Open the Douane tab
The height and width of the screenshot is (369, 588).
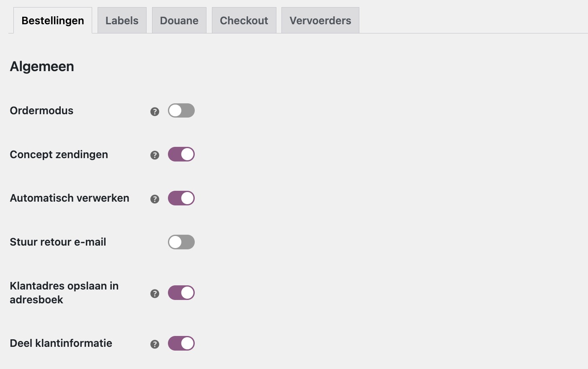pyautogui.click(x=179, y=20)
